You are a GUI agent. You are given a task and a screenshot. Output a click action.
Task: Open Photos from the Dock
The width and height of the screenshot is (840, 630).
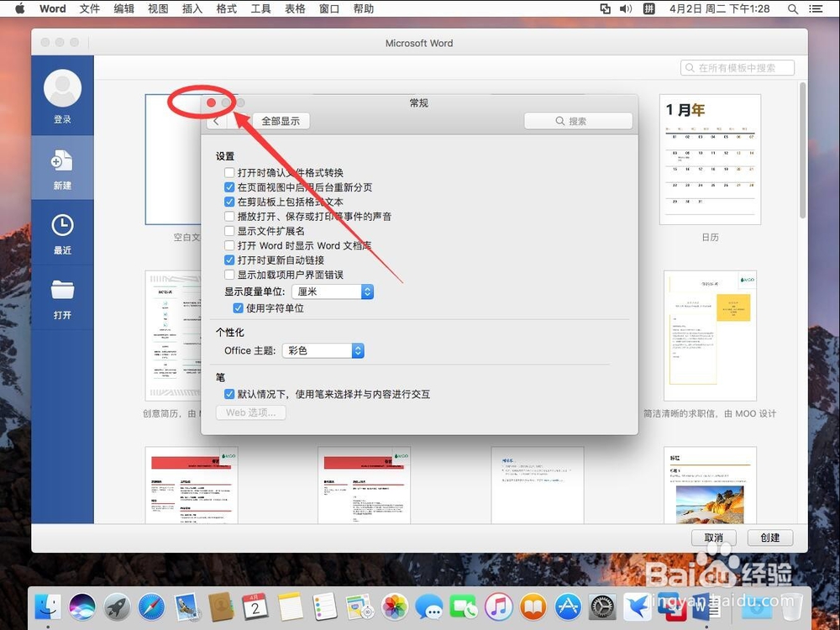[395, 607]
